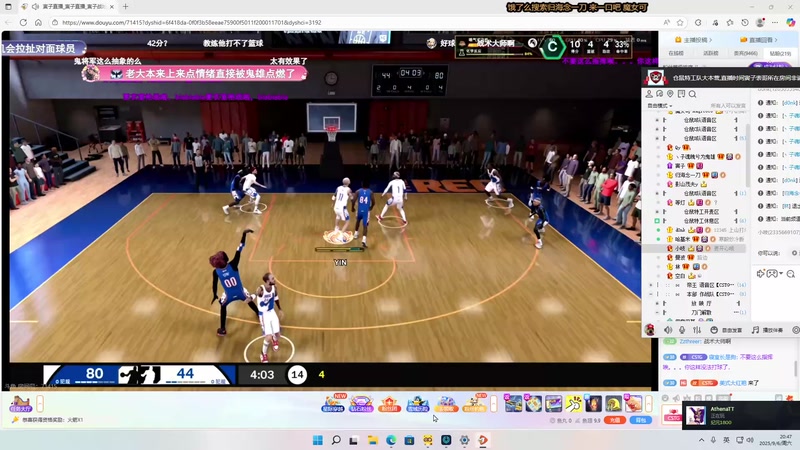Click the browser address bar URL

point(192,22)
